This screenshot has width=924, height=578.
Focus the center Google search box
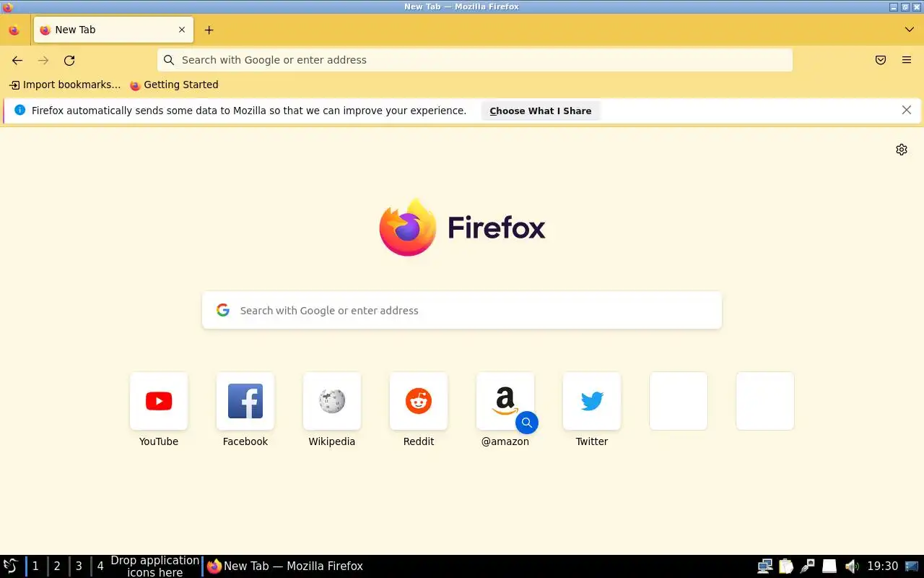tap(462, 311)
